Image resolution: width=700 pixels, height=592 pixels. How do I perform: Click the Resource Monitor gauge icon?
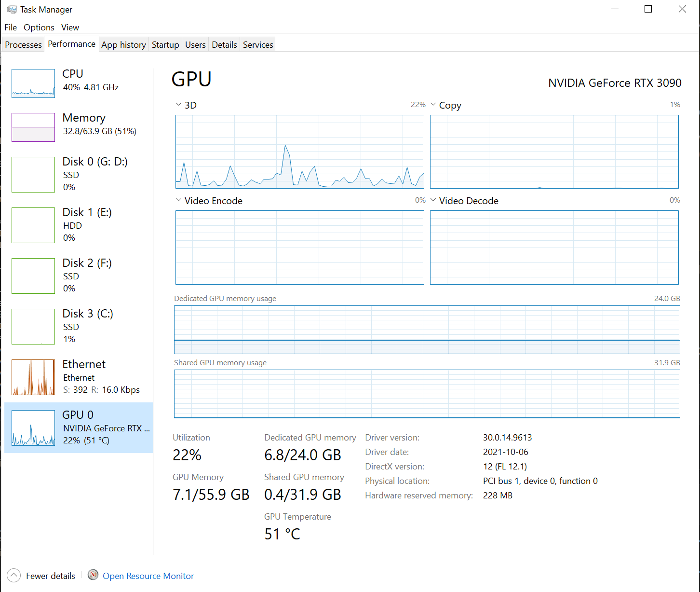point(93,575)
